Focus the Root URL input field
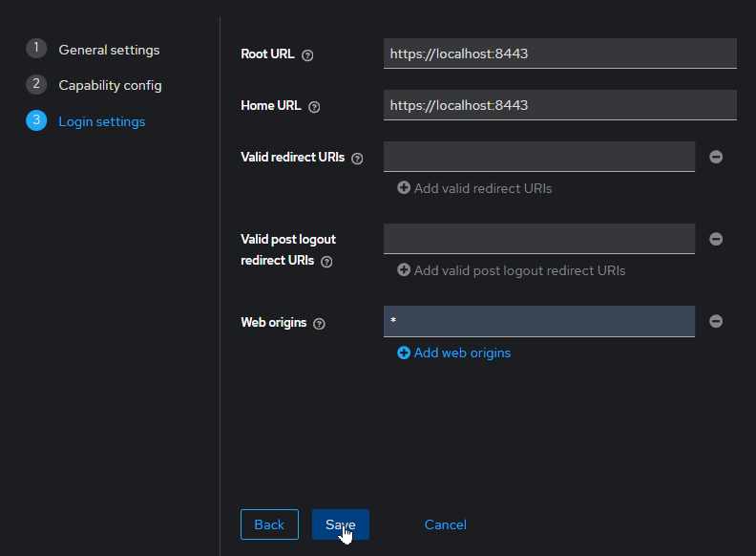Viewport: 756px width, 556px height. point(559,53)
